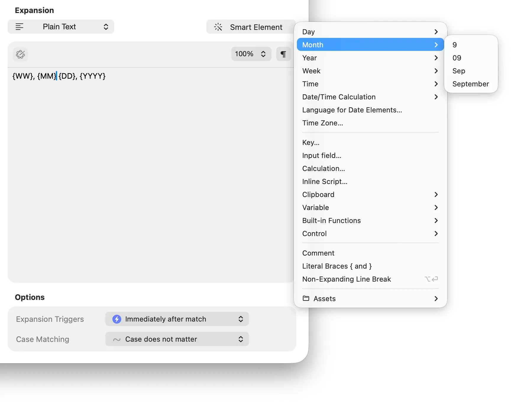Open the Immediately after match dropdown
532x415 pixels.
(177, 319)
